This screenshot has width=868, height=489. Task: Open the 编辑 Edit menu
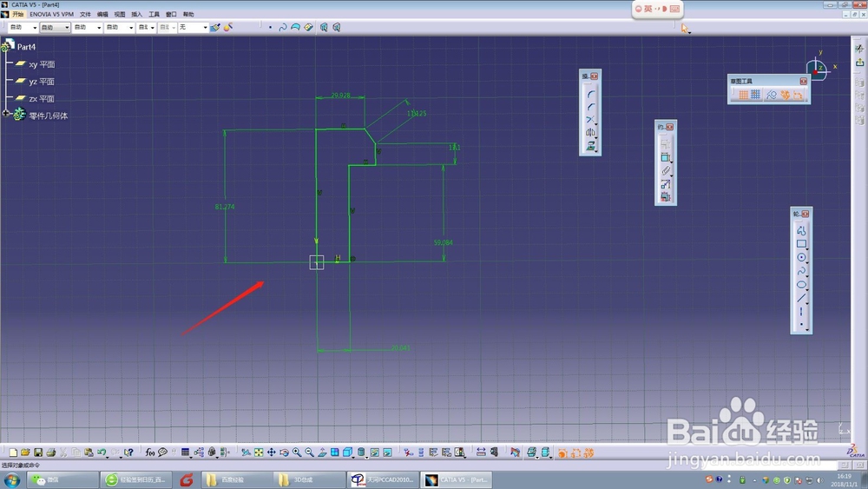(x=102, y=15)
